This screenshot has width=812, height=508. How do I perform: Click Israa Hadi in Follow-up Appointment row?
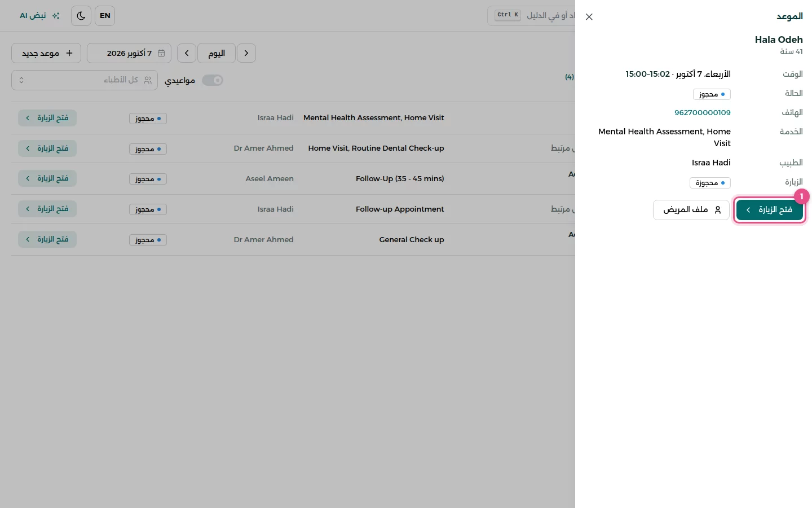point(276,209)
